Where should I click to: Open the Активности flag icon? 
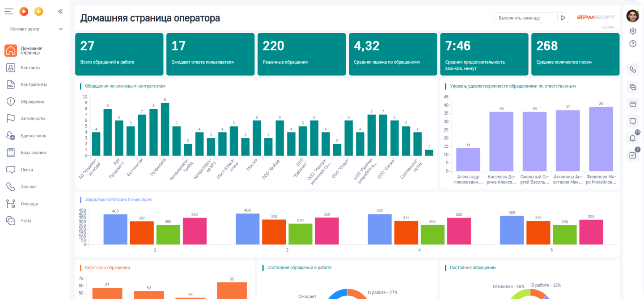(x=11, y=119)
